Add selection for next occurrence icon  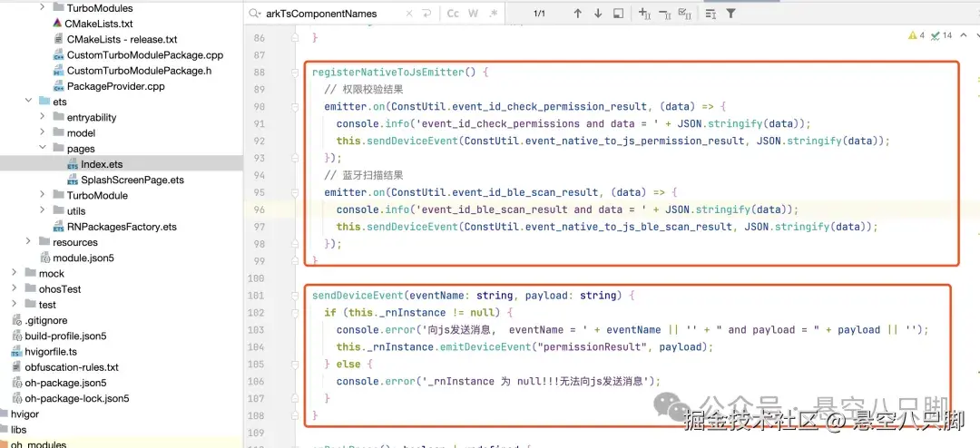coord(644,13)
